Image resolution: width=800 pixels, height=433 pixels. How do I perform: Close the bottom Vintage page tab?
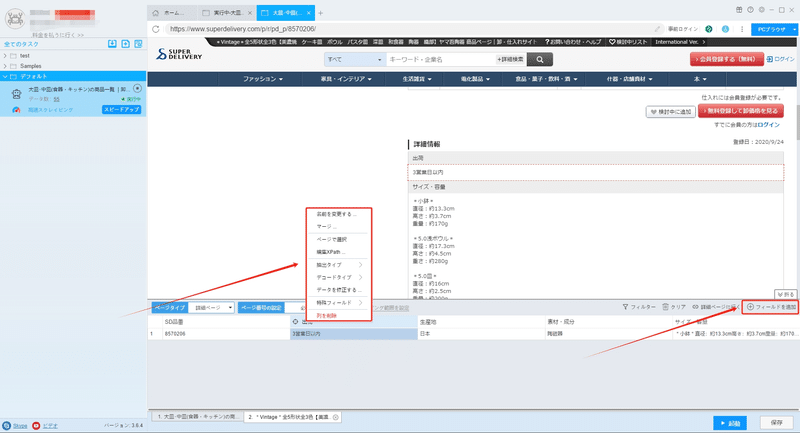pos(336,417)
